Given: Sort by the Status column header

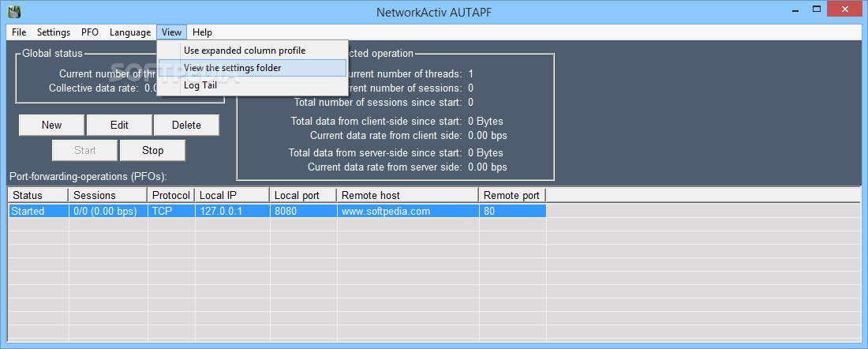Looking at the screenshot, I should [x=38, y=196].
